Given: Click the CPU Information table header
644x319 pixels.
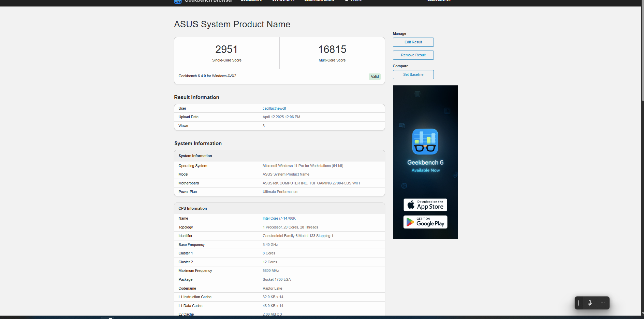Looking at the screenshot, I should click(x=279, y=208).
